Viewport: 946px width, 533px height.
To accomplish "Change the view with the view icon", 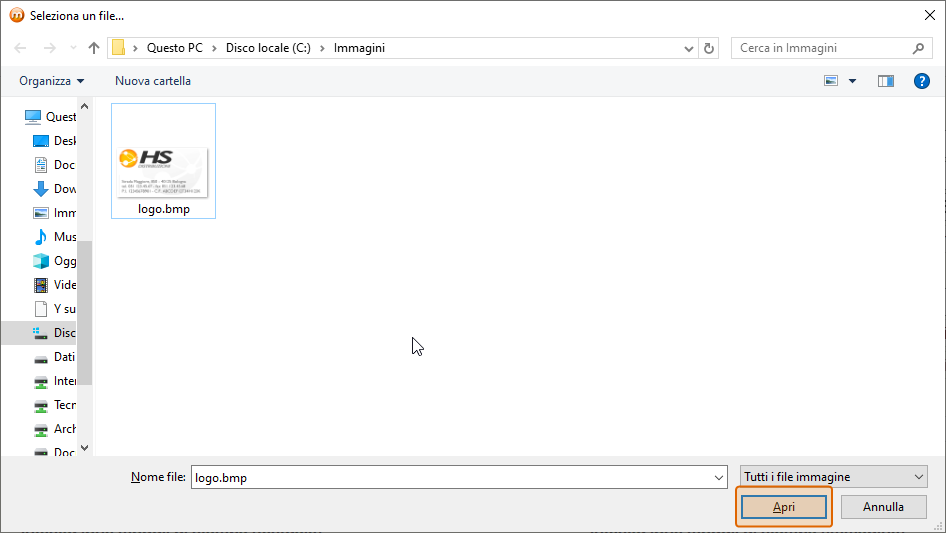I will pyautogui.click(x=831, y=81).
